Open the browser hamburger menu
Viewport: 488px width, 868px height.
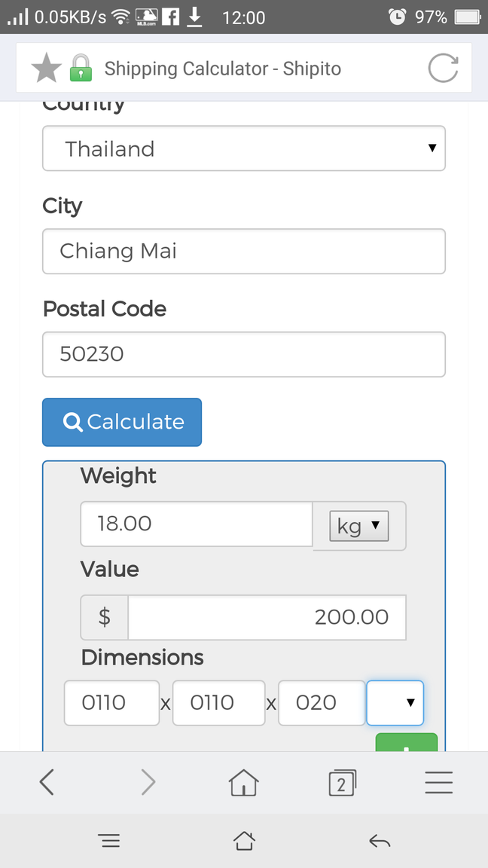click(x=439, y=783)
